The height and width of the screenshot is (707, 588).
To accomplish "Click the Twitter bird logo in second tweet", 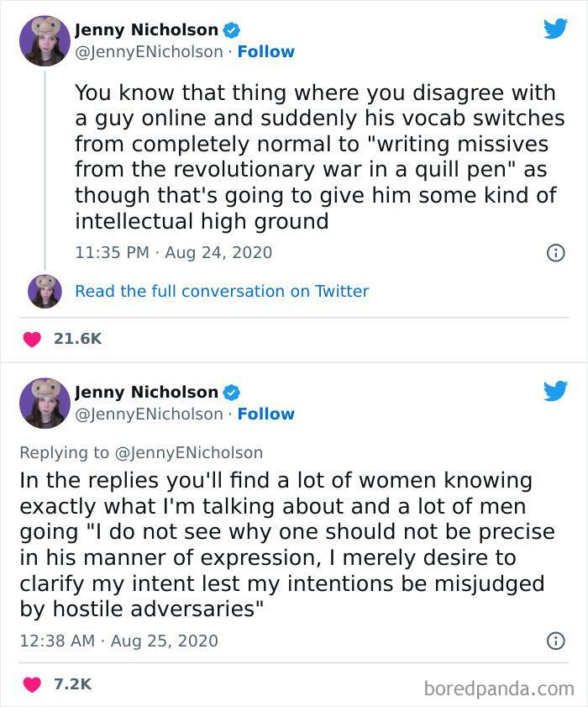I will [x=555, y=392].
